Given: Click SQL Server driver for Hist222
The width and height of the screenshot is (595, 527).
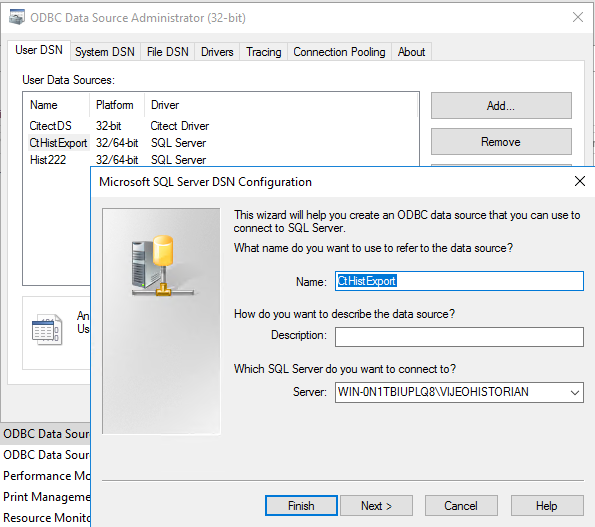Looking at the screenshot, I should tap(178, 160).
